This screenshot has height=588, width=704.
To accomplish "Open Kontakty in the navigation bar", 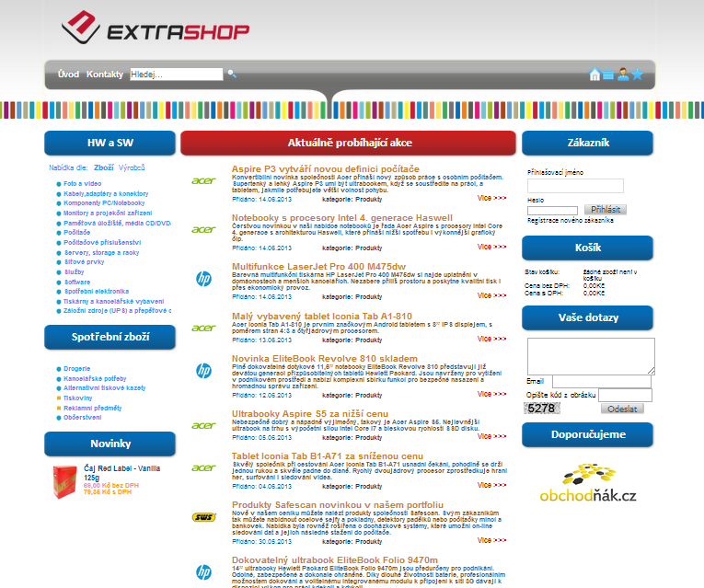I will [105, 74].
